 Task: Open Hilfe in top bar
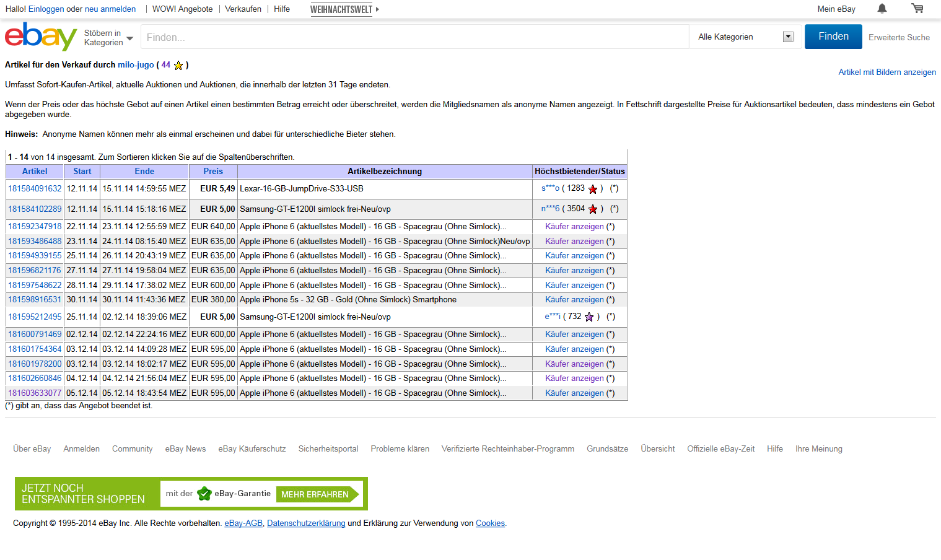pos(282,9)
